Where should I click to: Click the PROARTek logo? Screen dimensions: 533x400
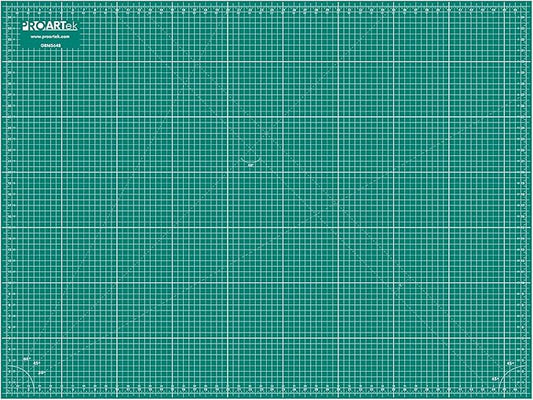[50, 26]
